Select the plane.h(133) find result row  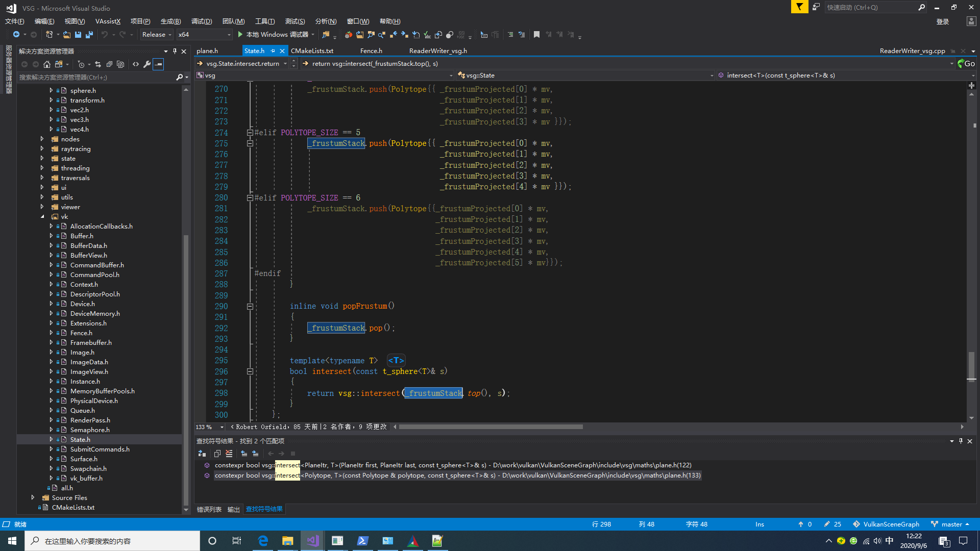pos(457,475)
